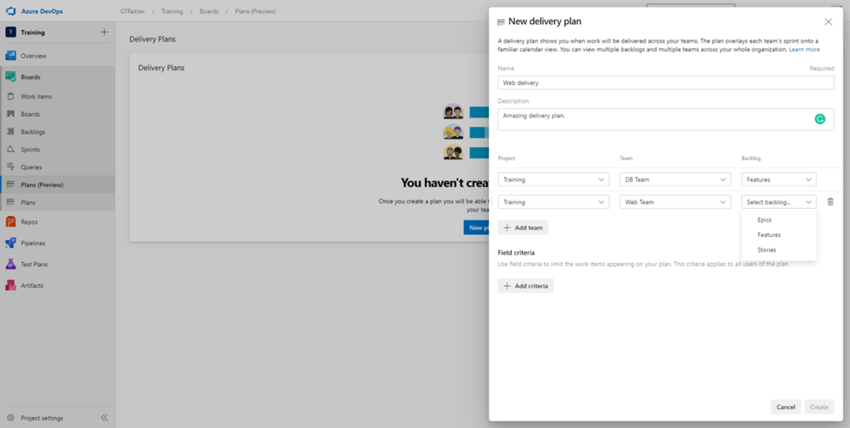Click the Add criteria button

525,286
